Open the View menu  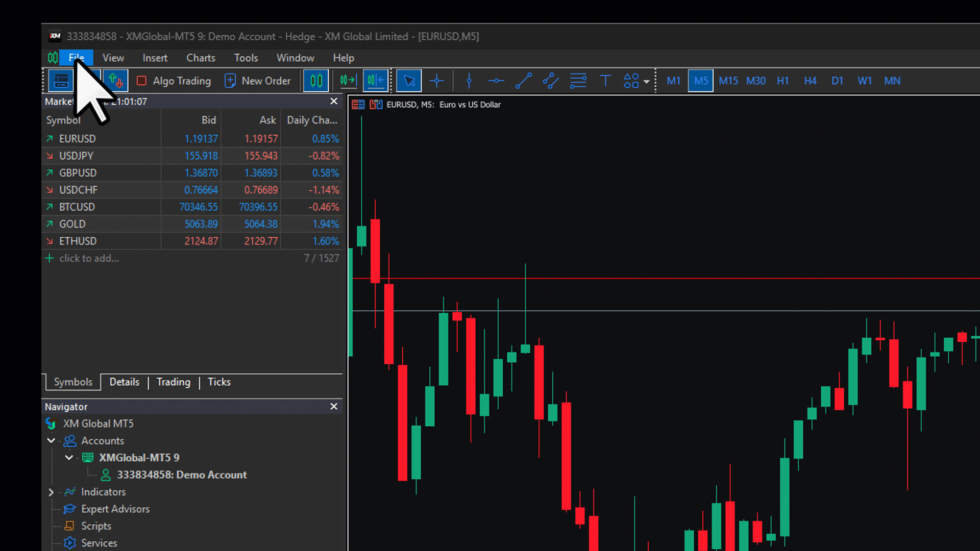click(113, 58)
